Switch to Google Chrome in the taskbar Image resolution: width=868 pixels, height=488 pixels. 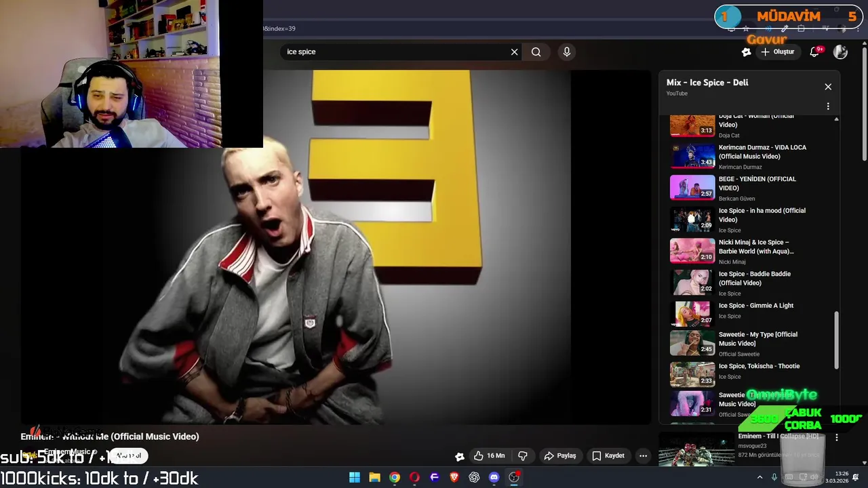pyautogui.click(x=395, y=477)
